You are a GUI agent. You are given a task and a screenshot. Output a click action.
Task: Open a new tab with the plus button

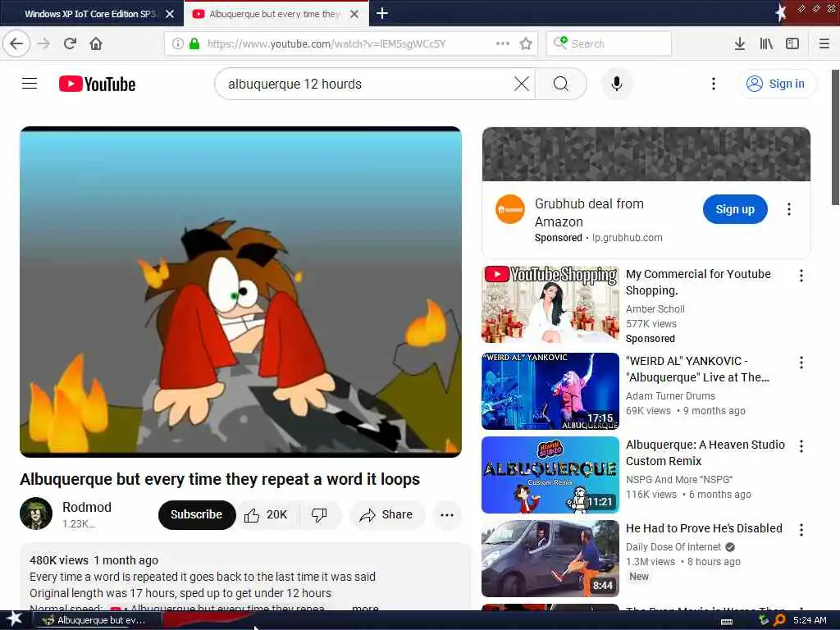(x=382, y=13)
